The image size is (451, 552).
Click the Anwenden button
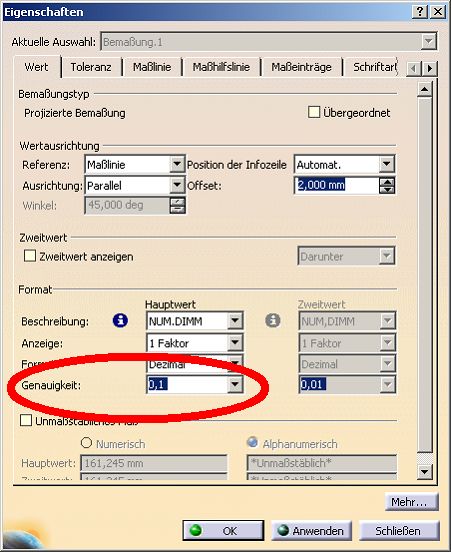tap(311, 530)
